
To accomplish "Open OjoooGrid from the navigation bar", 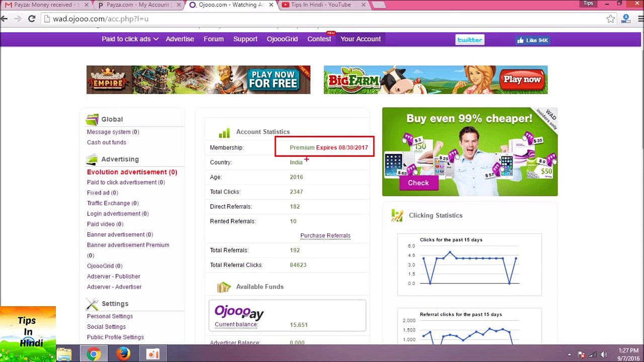I will (282, 39).
